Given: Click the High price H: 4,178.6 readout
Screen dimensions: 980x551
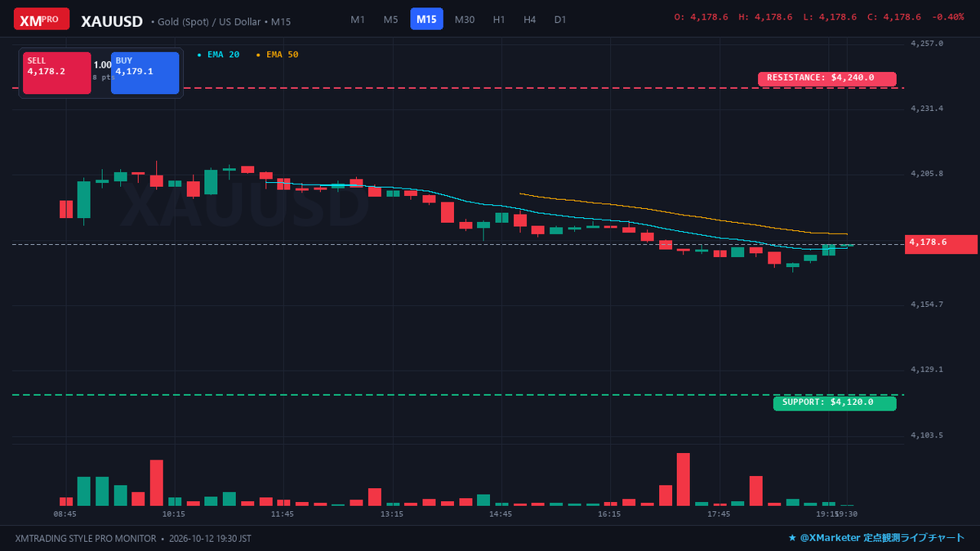Looking at the screenshot, I should click(766, 17).
